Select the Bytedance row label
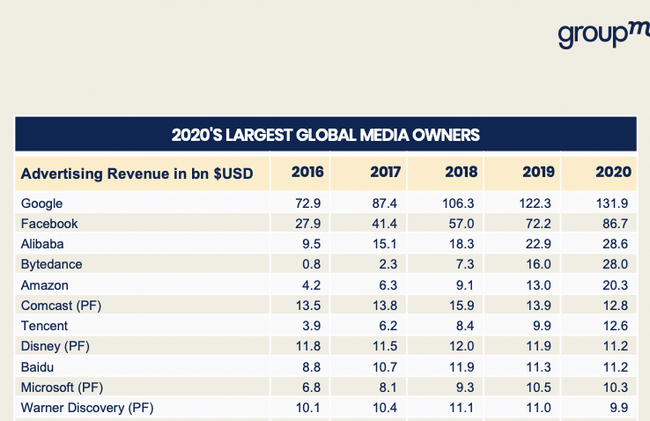This screenshot has height=421, width=650. tap(51, 264)
